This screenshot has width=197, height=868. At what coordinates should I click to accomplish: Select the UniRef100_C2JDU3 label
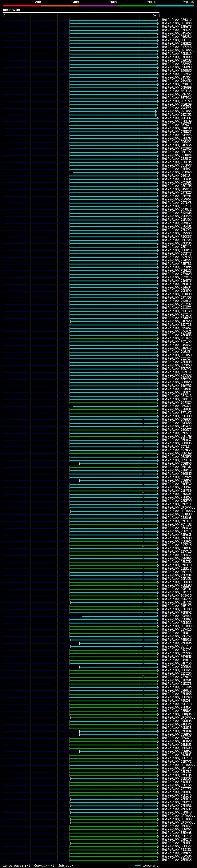[177, 515]
